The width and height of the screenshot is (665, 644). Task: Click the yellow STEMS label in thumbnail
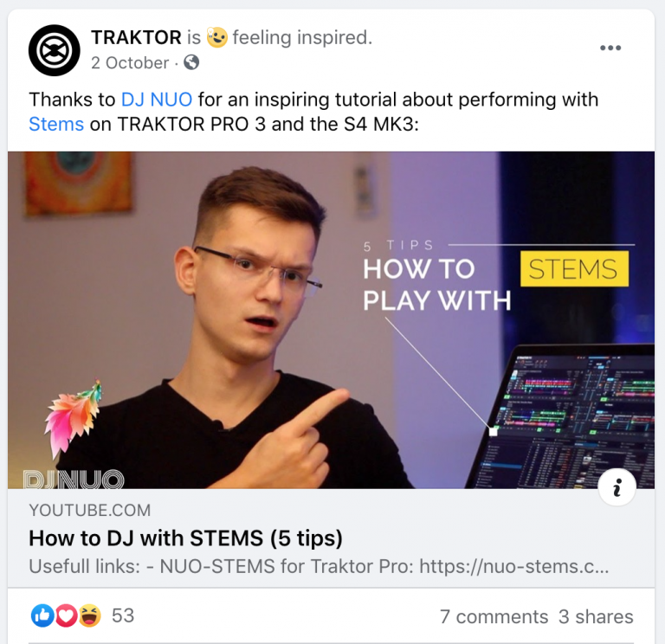(x=574, y=269)
